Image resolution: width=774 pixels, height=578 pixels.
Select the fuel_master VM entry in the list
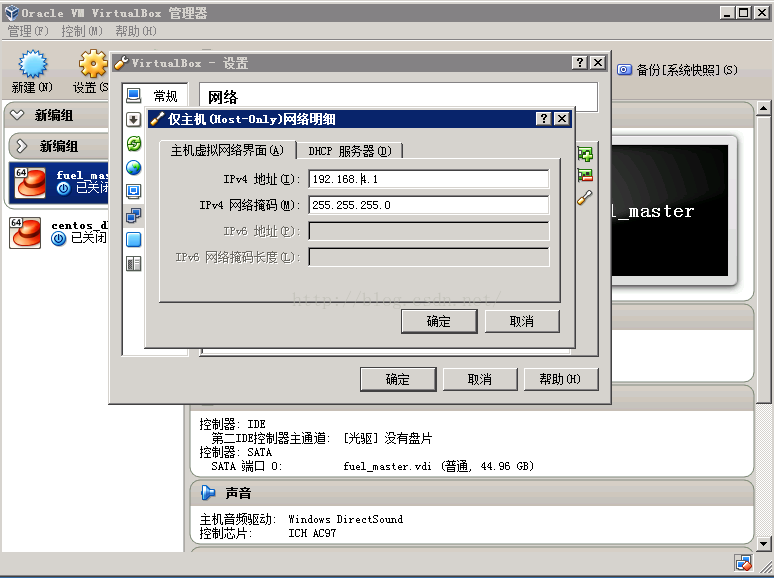point(58,183)
